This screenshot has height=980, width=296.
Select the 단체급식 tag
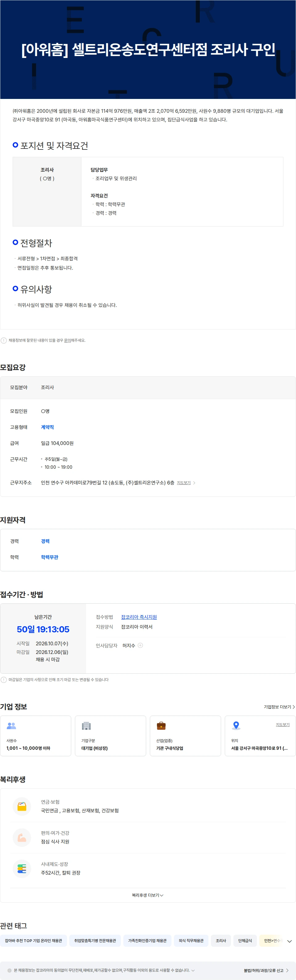[245, 941]
